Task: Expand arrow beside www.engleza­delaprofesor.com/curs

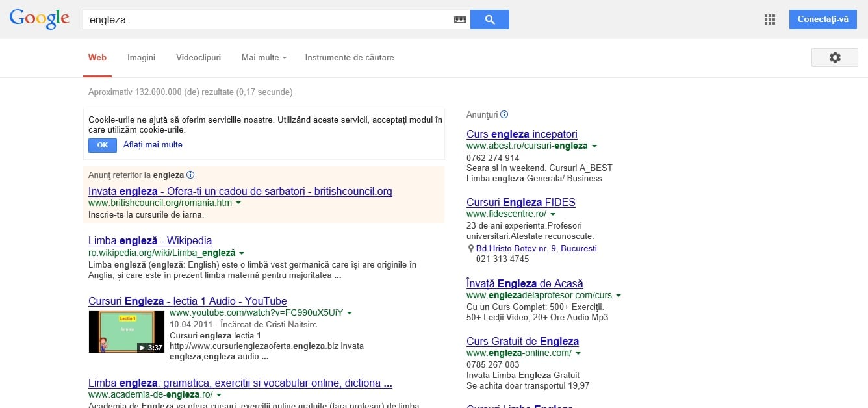Action: tap(618, 296)
